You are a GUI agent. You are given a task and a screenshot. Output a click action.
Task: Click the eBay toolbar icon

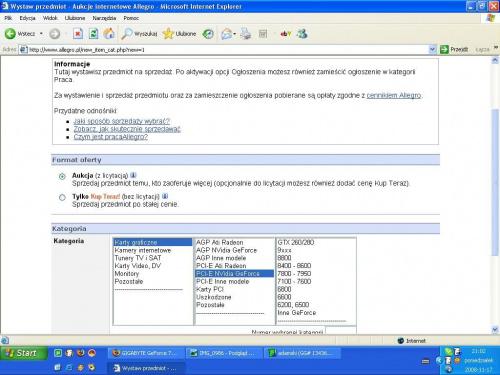[286, 33]
